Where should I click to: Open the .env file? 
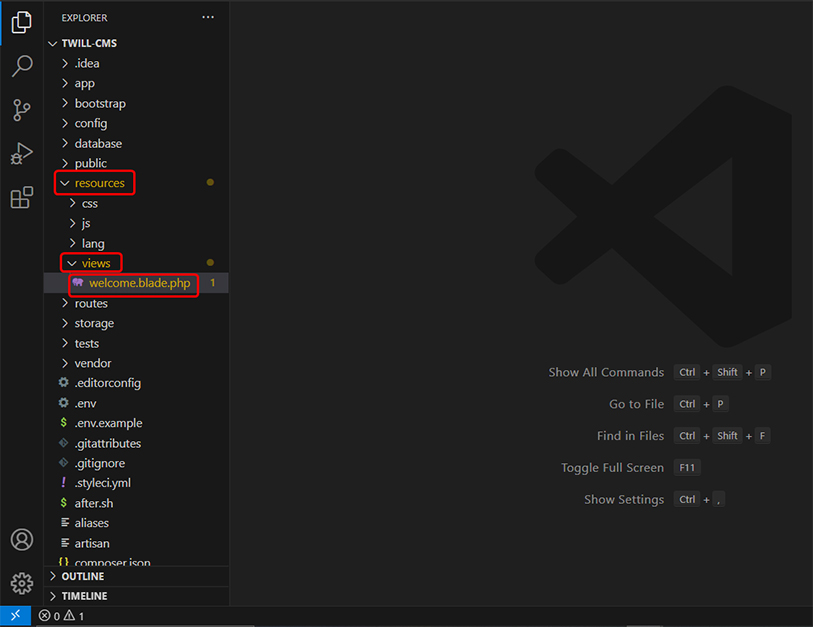click(x=85, y=403)
